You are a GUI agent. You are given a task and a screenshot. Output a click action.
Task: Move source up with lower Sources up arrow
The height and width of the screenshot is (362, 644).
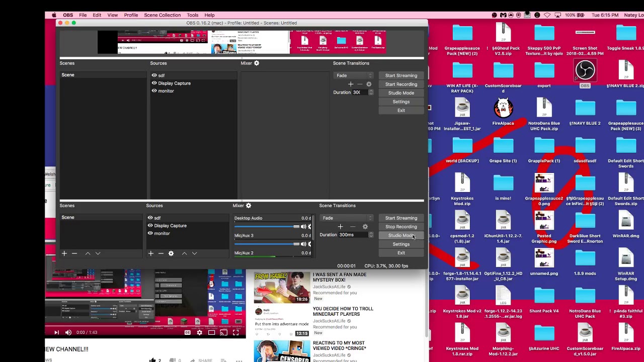(184, 253)
